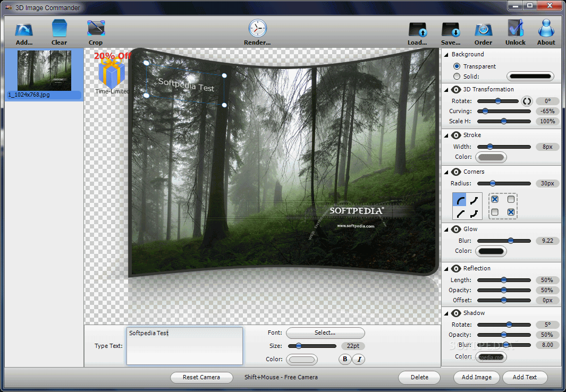566x392 pixels.
Task: Click the Stroke Width slider
Action: click(x=504, y=147)
